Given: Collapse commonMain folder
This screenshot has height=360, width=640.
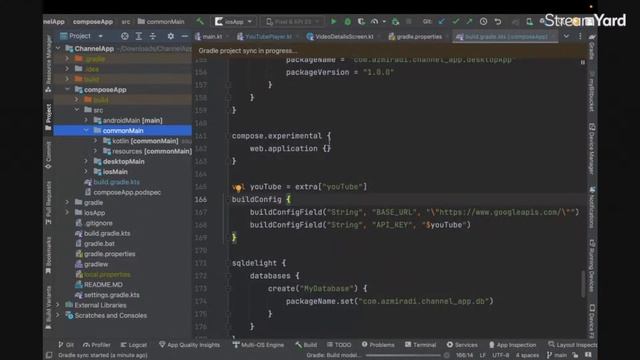Looking at the screenshot, I should 86,130.
